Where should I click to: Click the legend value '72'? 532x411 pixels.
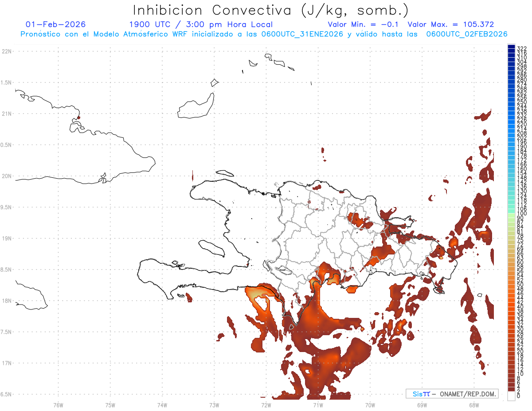(520, 244)
